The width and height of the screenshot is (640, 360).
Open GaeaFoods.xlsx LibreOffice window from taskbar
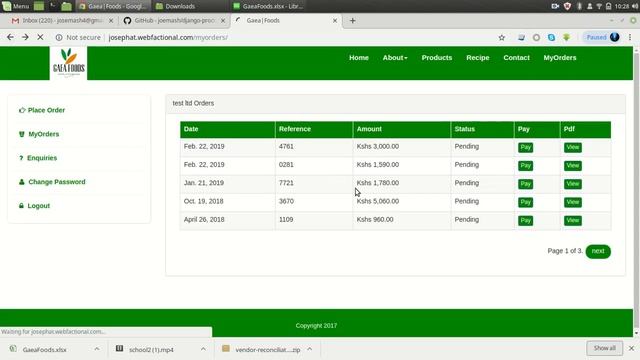coord(268,6)
